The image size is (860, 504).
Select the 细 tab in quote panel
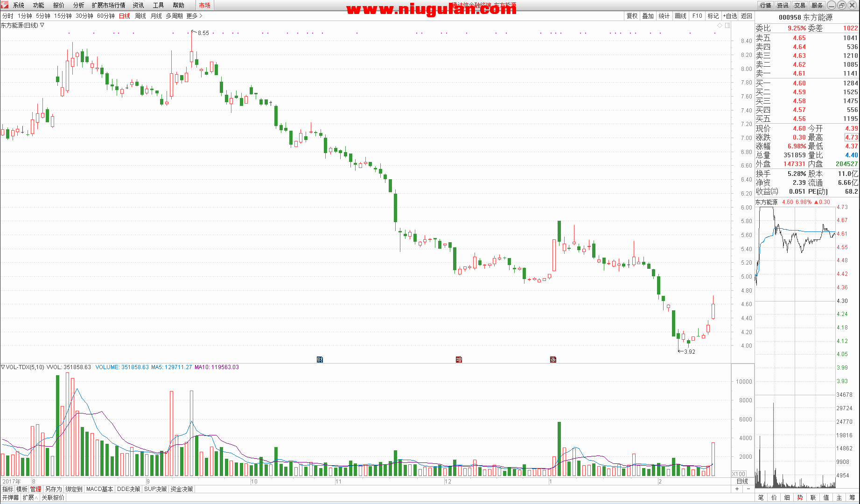coord(787,497)
